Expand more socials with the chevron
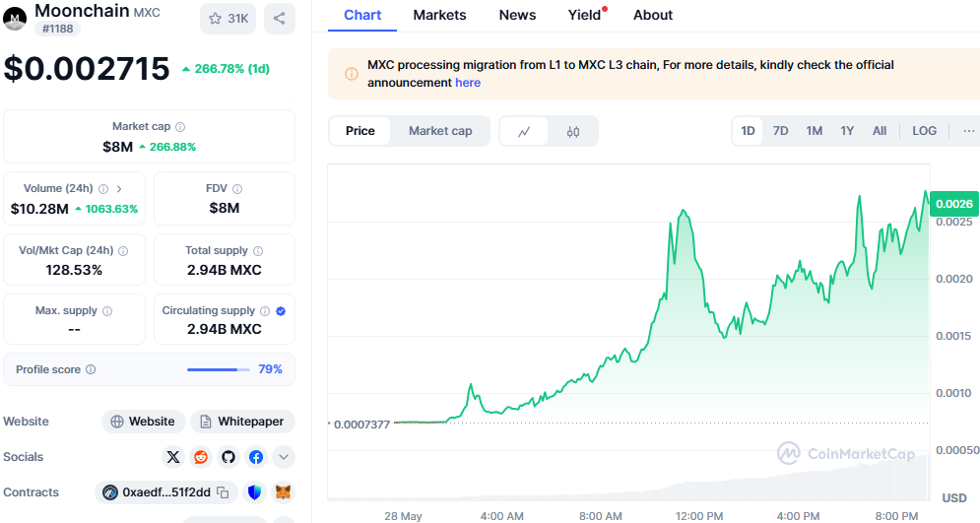 [283, 457]
